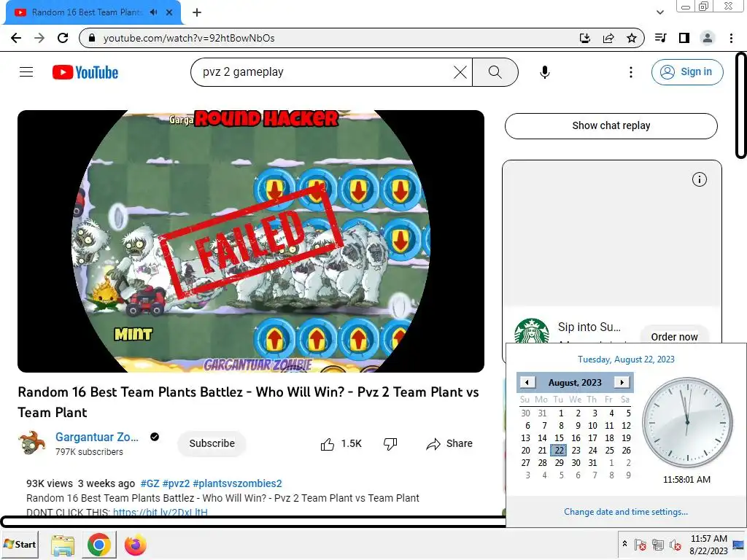
Task: Reload the YouTube page
Action: pos(63,38)
